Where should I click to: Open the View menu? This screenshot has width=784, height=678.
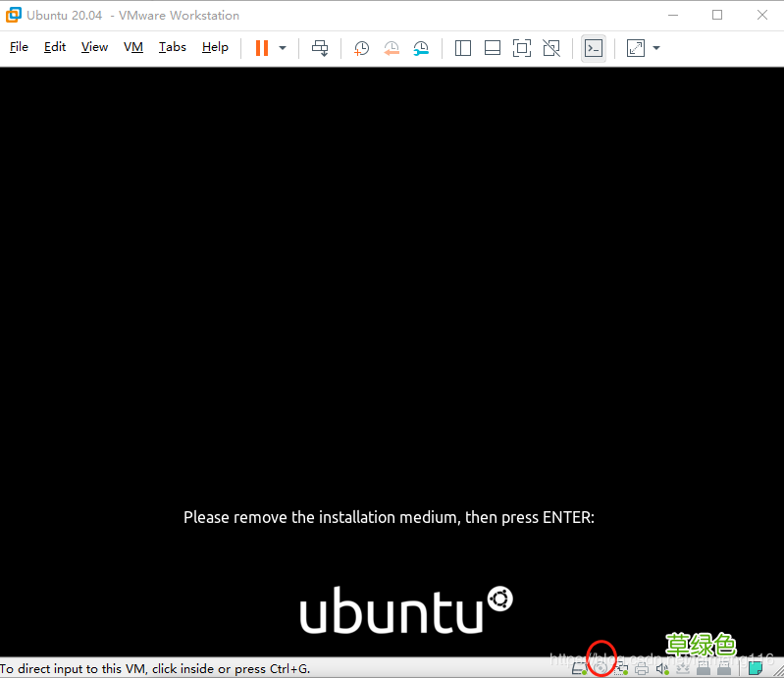[x=94, y=47]
